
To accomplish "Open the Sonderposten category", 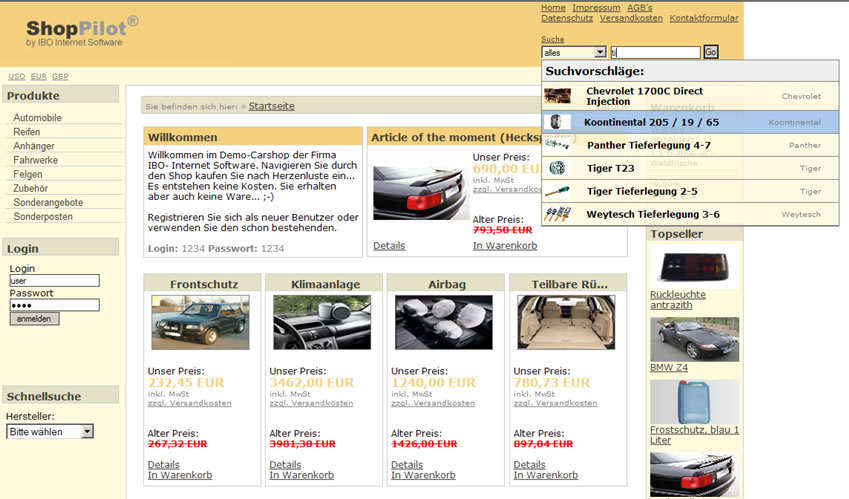I will [43, 216].
